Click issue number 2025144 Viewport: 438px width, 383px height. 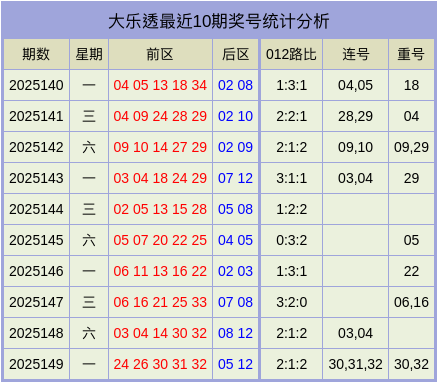tap(36, 209)
